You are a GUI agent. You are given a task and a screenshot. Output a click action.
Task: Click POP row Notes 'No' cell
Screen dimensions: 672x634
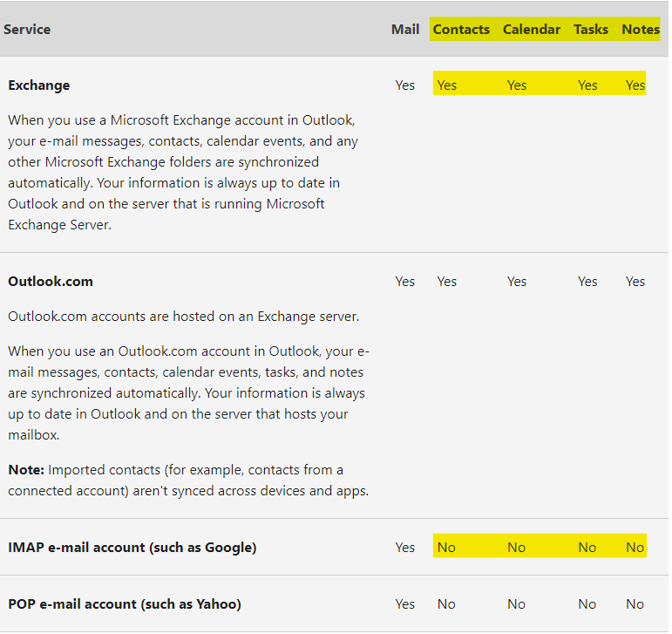(x=635, y=604)
